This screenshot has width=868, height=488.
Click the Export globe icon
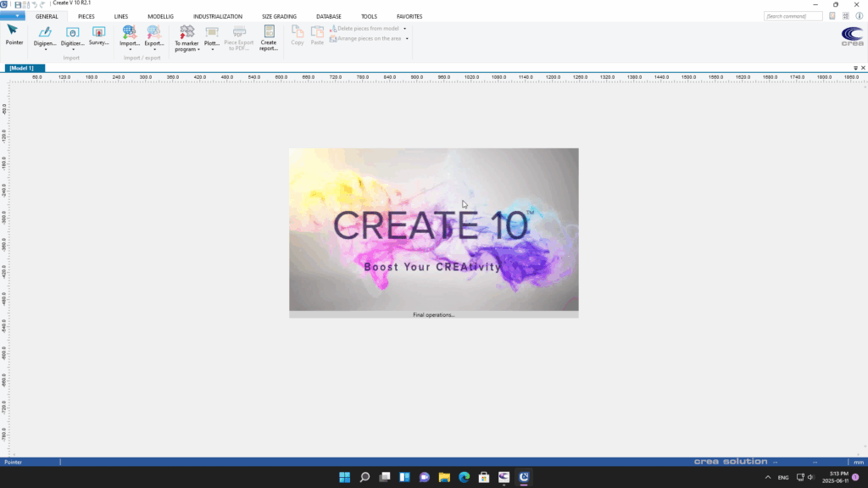153,32
